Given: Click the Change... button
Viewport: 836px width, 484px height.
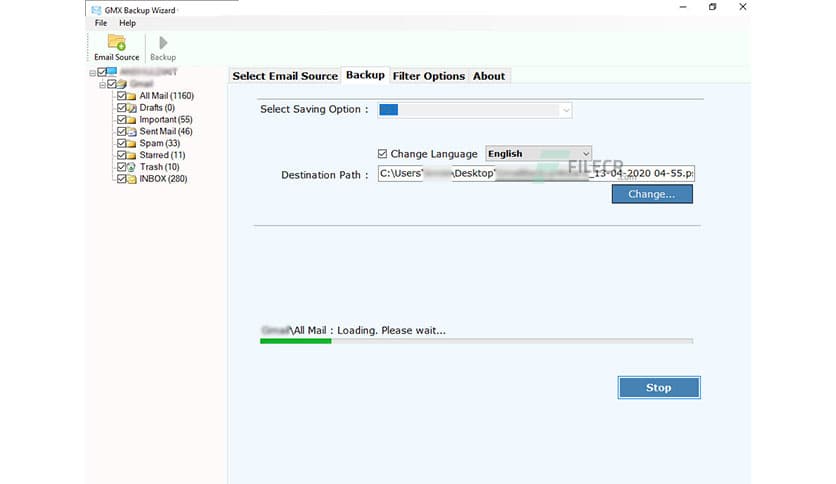Looking at the screenshot, I should [652, 194].
